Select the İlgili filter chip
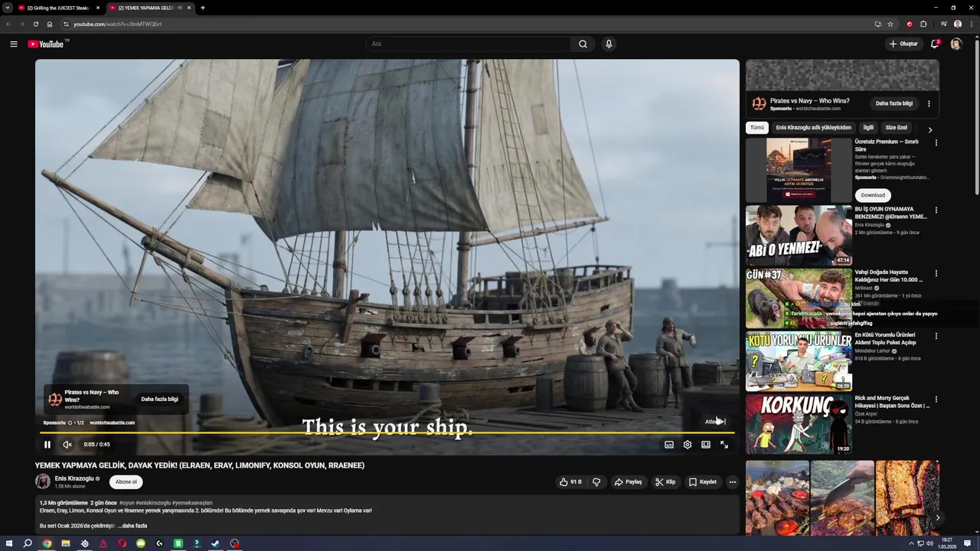This screenshot has height=551, width=980. tap(868, 128)
